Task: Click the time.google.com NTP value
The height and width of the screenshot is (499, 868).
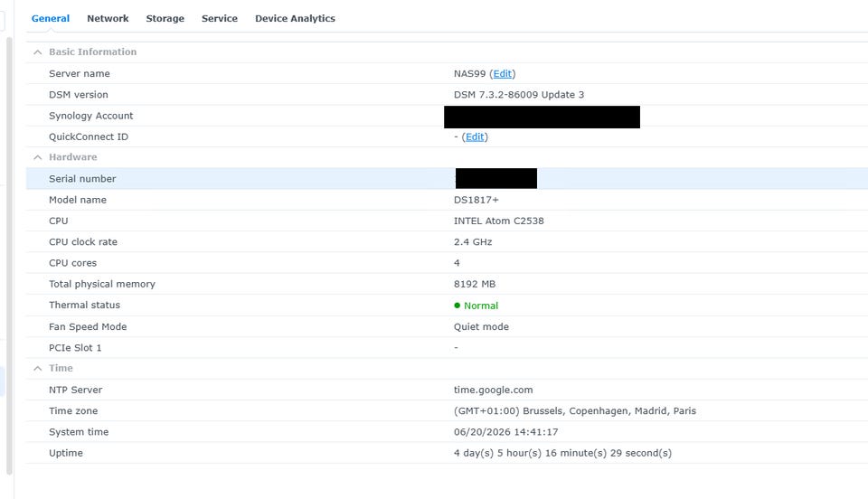Action: (494, 390)
